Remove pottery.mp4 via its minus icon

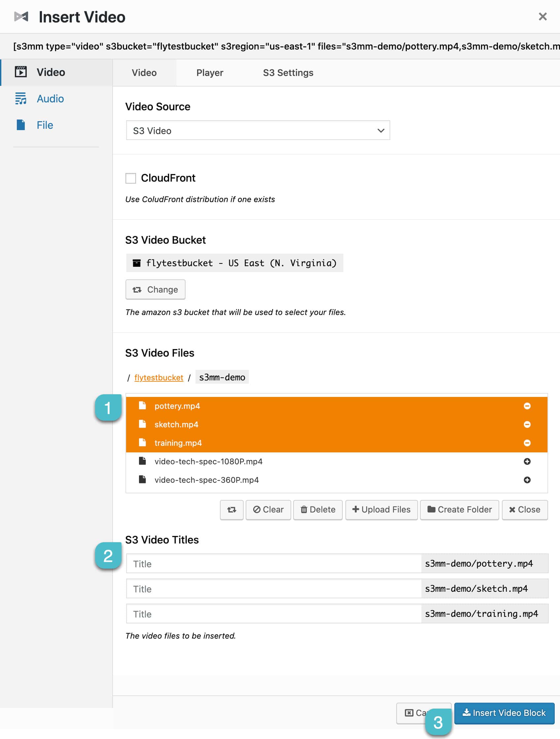(527, 406)
